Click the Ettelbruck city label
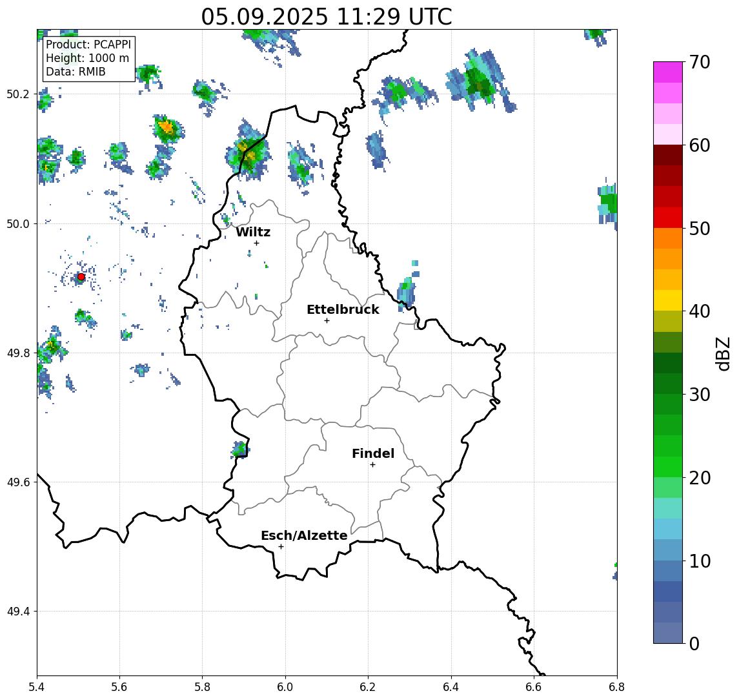Screen dimensions: 739x700 click(343, 309)
